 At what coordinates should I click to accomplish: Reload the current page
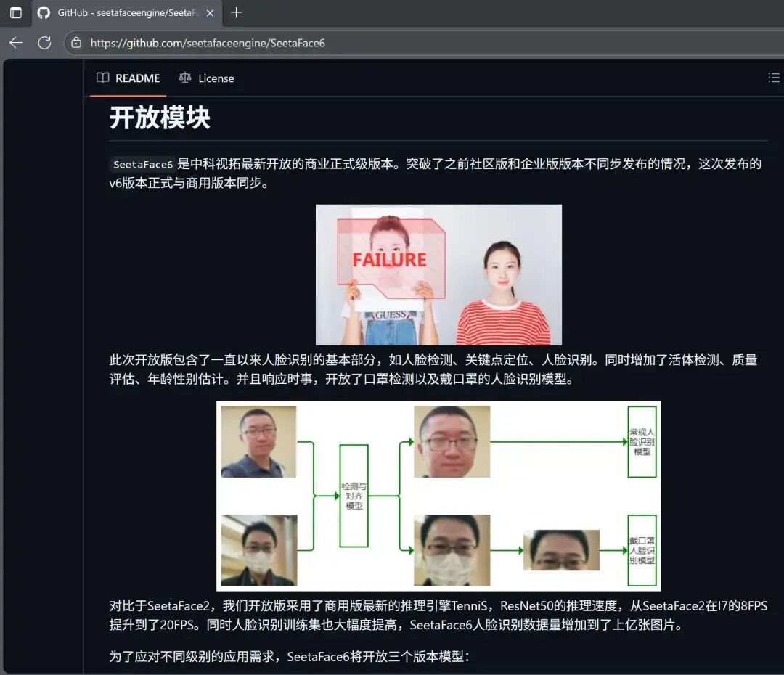click(44, 43)
